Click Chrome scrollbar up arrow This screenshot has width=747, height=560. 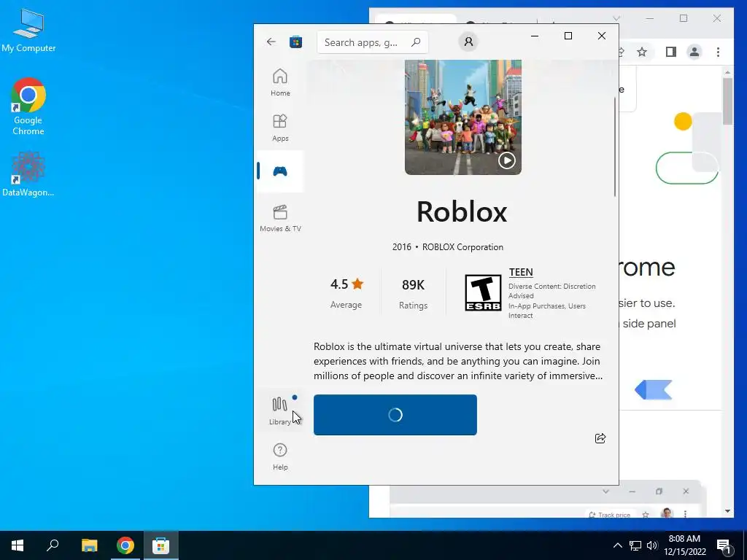click(x=727, y=72)
